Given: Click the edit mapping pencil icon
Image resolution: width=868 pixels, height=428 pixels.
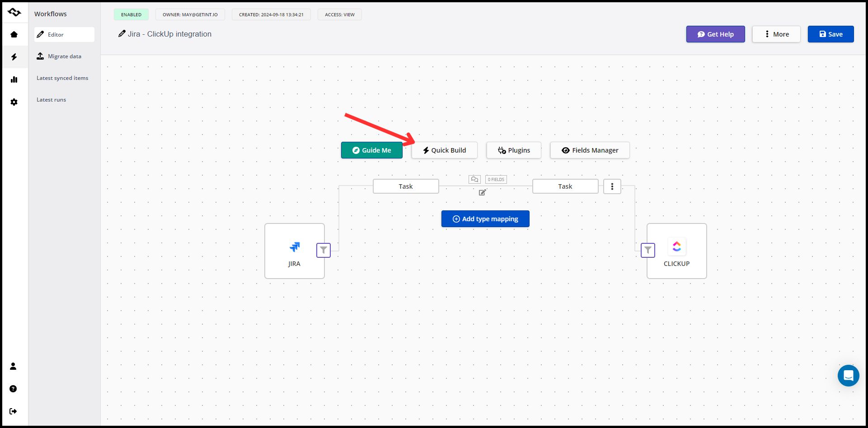Looking at the screenshot, I should point(483,192).
